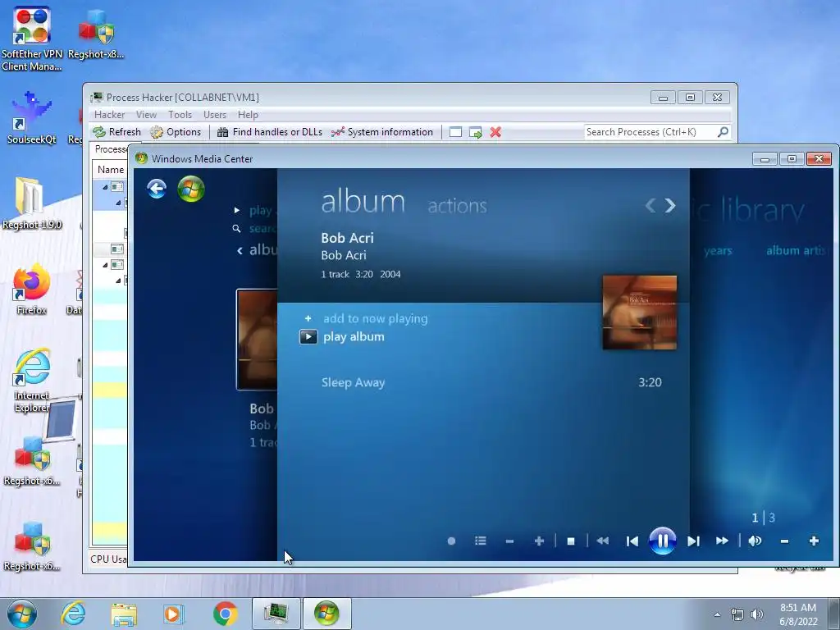Pause playback in Media Center

pos(662,541)
